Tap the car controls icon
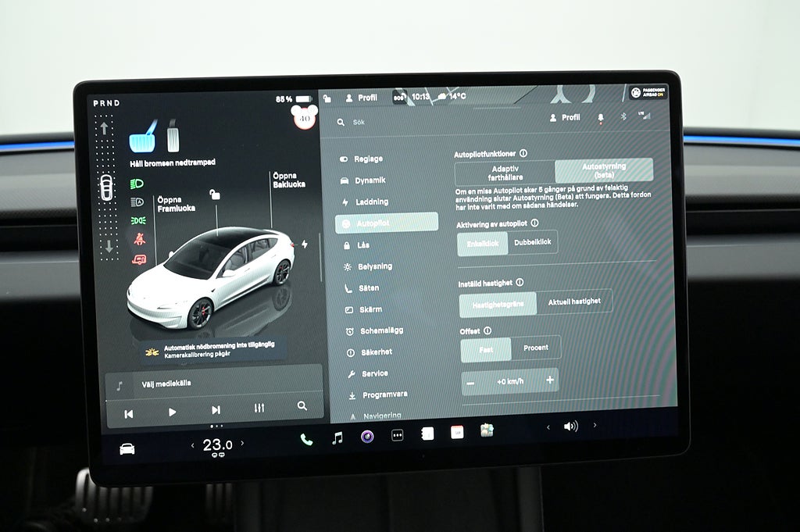 click(x=127, y=448)
